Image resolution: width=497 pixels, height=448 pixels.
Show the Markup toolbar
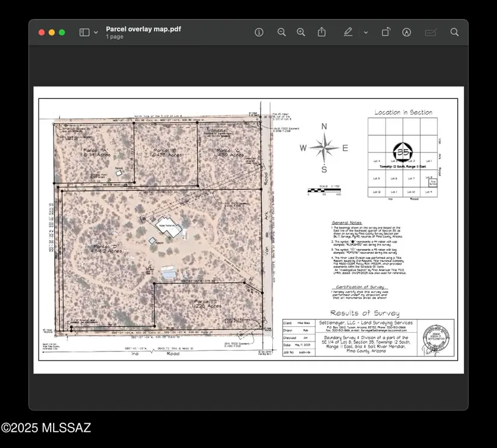point(407,33)
